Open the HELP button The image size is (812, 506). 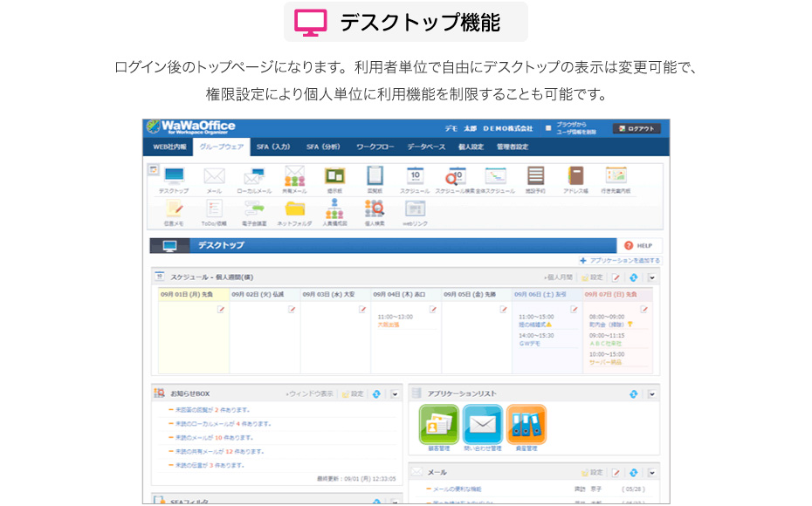click(638, 246)
